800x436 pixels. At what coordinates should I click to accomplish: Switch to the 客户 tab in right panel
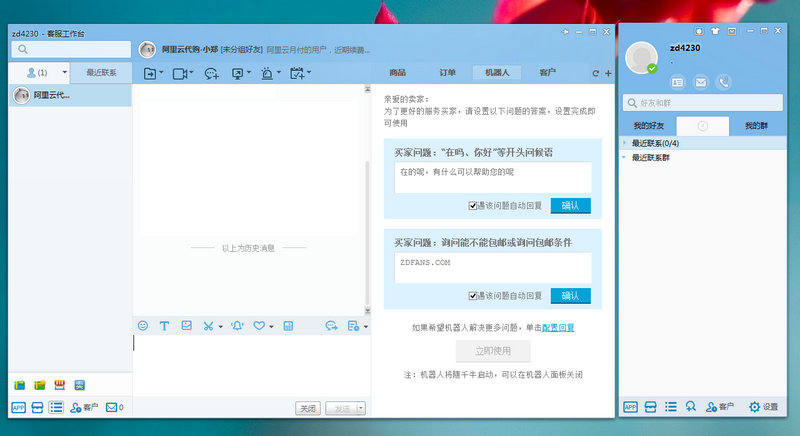tap(547, 73)
